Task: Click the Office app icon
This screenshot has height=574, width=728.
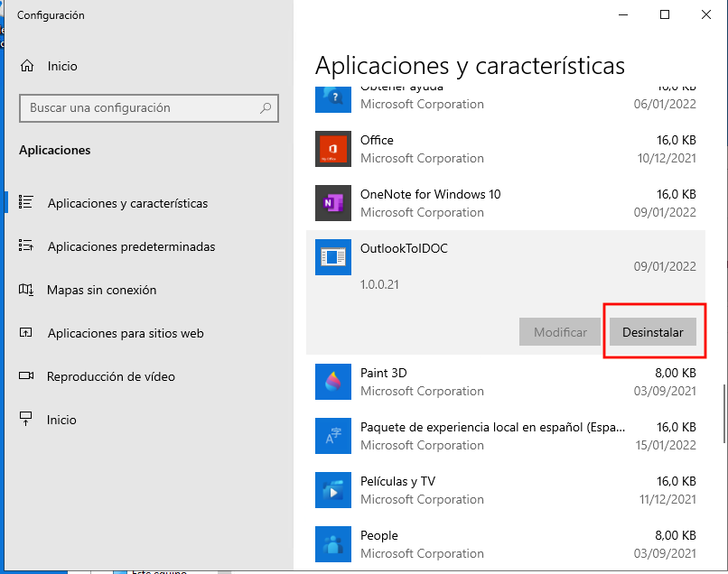Action: pos(331,149)
